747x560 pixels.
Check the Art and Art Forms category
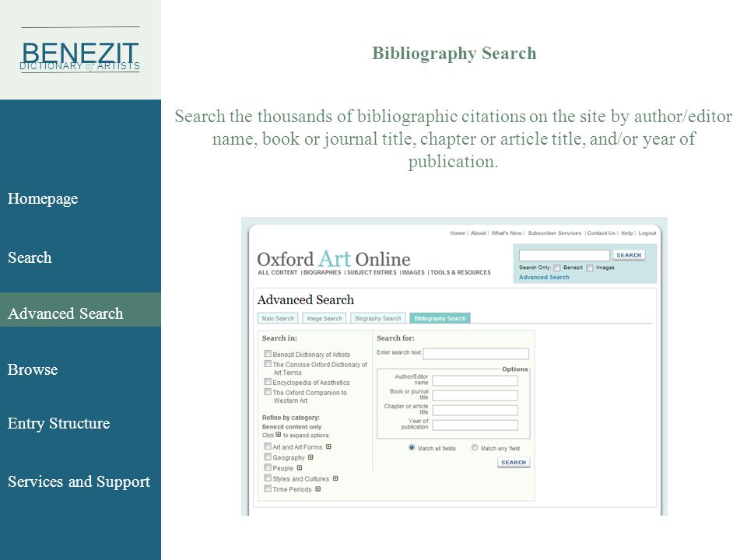pos(268,446)
